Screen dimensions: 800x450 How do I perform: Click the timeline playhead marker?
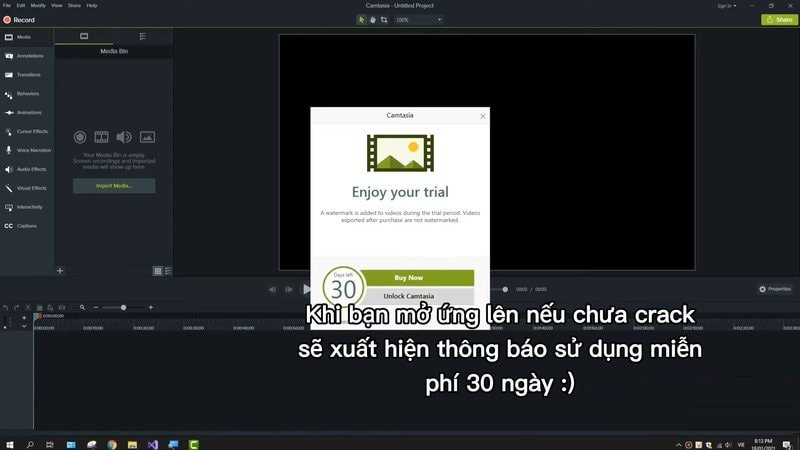click(37, 317)
